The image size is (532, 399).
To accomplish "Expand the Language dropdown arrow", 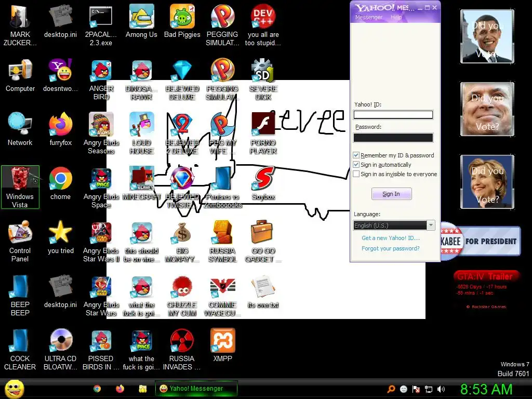I will coord(431,225).
